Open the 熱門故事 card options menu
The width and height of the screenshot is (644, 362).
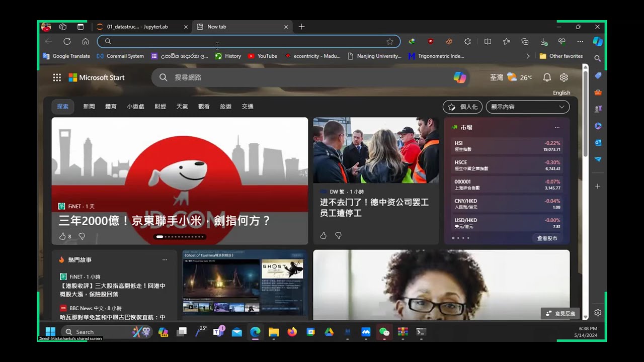click(165, 260)
